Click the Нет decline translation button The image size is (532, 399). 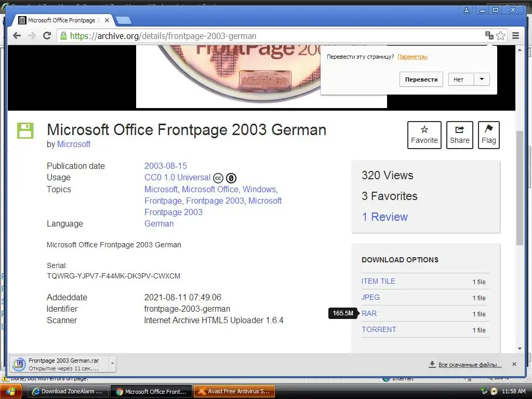461,79
